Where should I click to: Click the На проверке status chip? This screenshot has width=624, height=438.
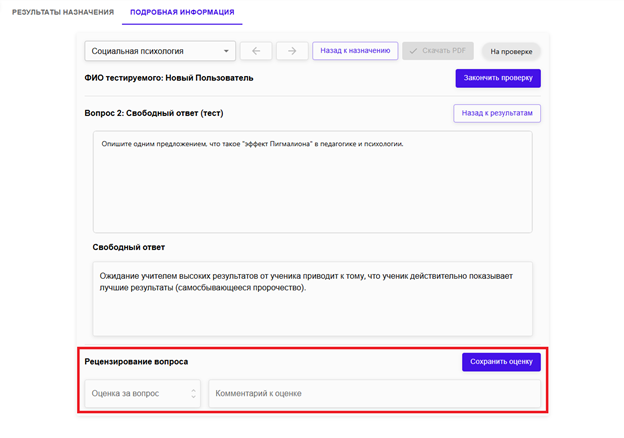pos(511,51)
